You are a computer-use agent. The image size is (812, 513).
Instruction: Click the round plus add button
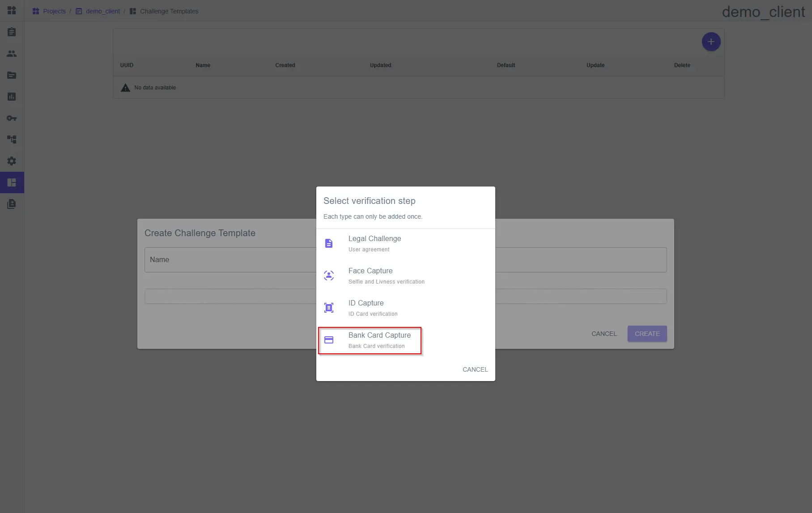click(x=711, y=42)
